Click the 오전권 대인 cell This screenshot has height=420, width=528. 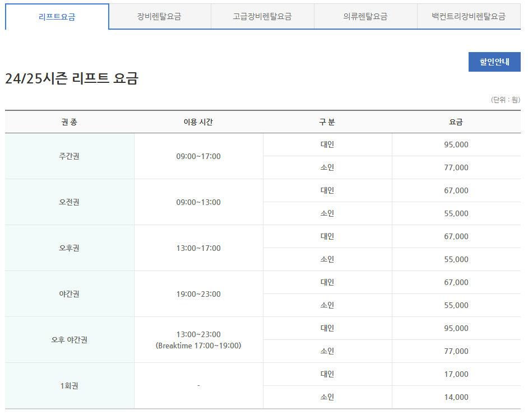coord(327,190)
